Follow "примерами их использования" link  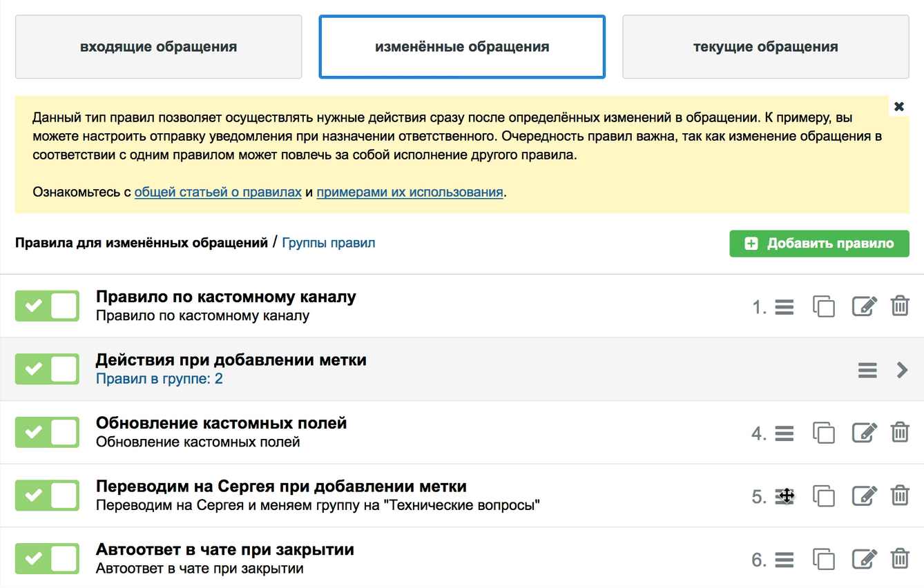click(x=410, y=192)
